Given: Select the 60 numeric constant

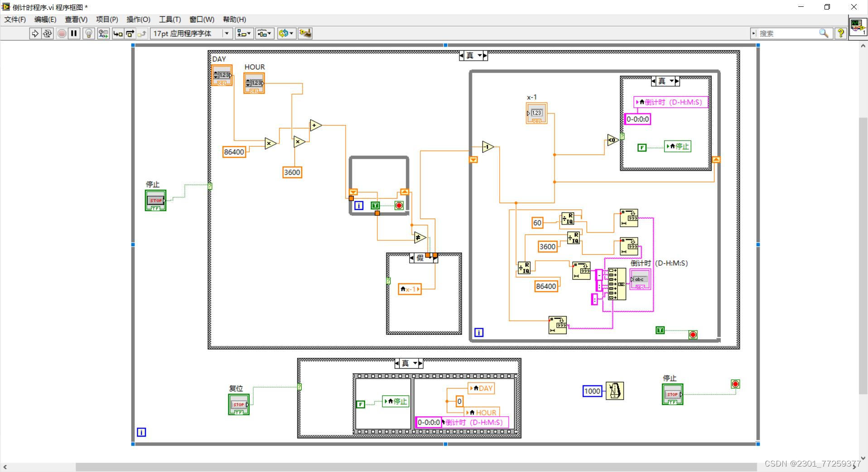Looking at the screenshot, I should [537, 223].
